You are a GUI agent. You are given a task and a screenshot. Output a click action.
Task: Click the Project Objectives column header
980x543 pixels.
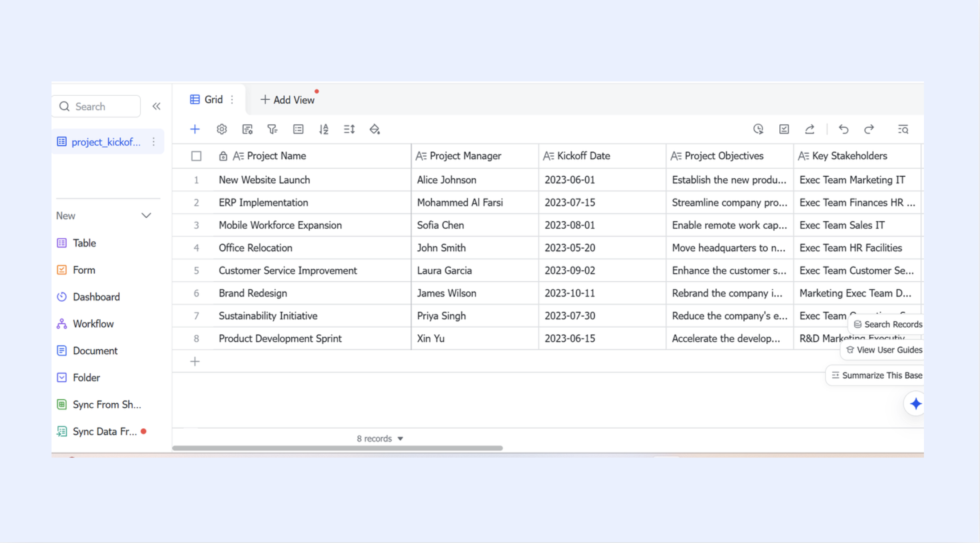pos(730,156)
